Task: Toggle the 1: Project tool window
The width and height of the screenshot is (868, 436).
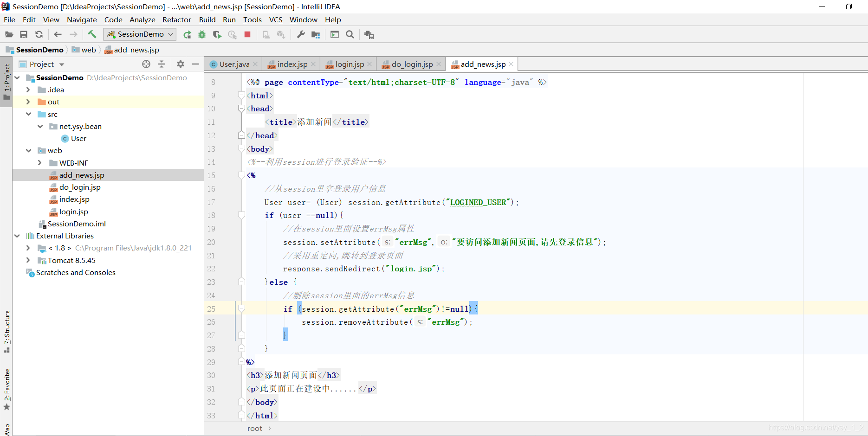Action: (x=6, y=82)
